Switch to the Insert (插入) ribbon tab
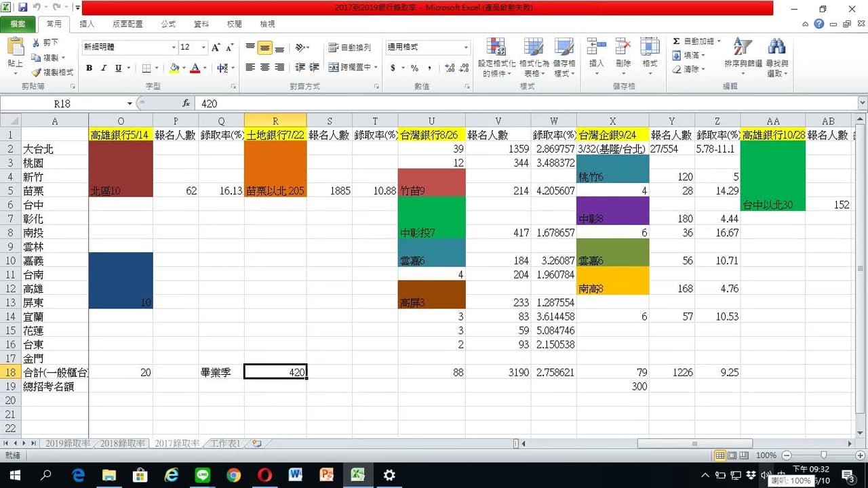Image resolution: width=868 pixels, height=488 pixels. point(87,24)
